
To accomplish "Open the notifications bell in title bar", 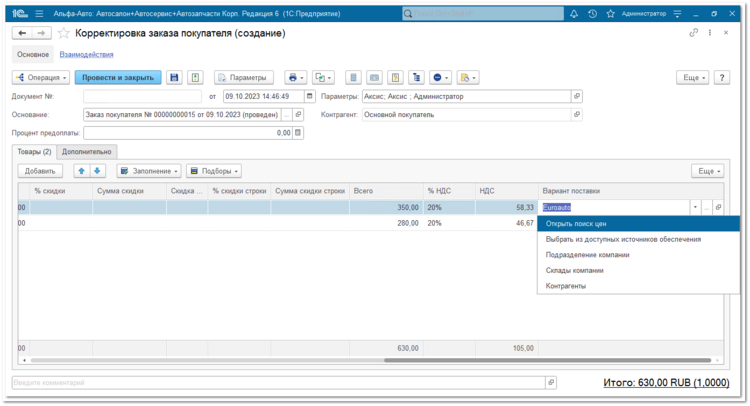I will pos(574,14).
